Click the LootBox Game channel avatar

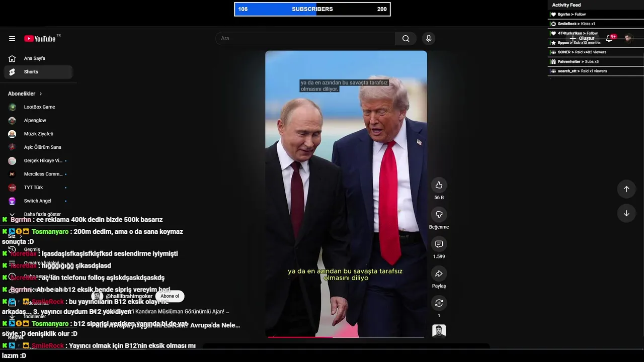click(13, 107)
